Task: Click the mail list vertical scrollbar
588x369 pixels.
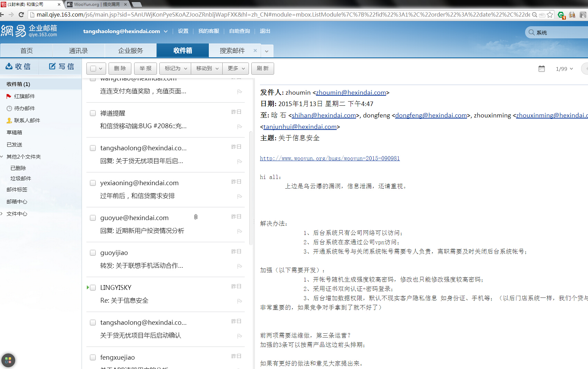Action: [x=251, y=188]
